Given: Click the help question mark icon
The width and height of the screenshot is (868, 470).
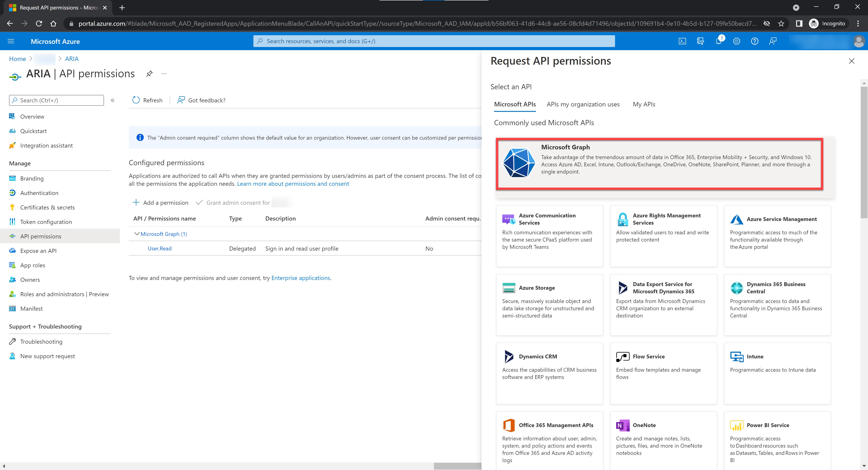Looking at the screenshot, I should (x=755, y=41).
